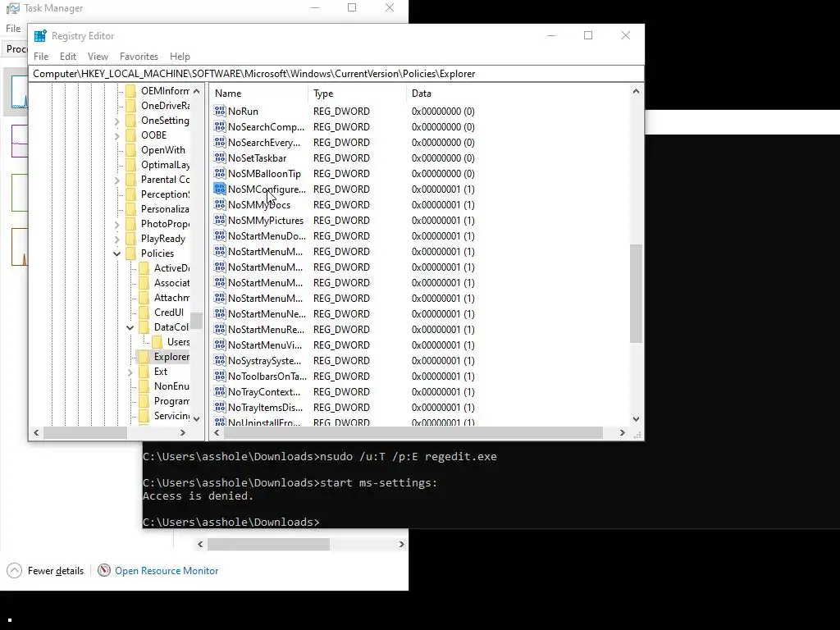This screenshot has height=630, width=840.
Task: Click the values list horizontal scrollbar thumb
Action: pos(413,432)
